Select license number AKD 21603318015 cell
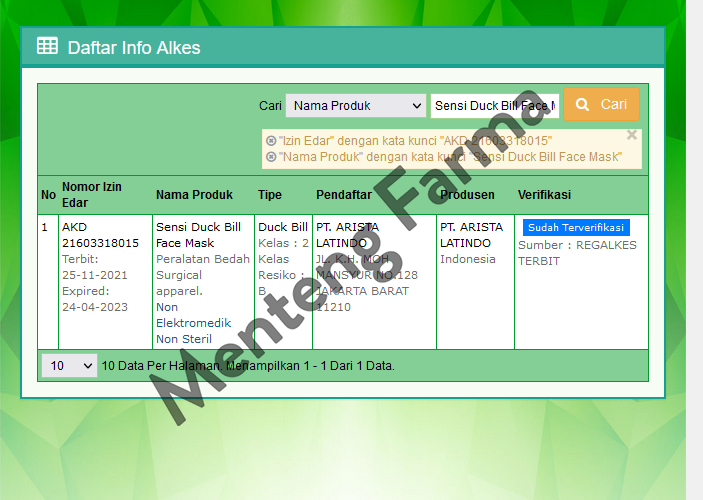The width and height of the screenshot is (703, 500). click(x=100, y=235)
